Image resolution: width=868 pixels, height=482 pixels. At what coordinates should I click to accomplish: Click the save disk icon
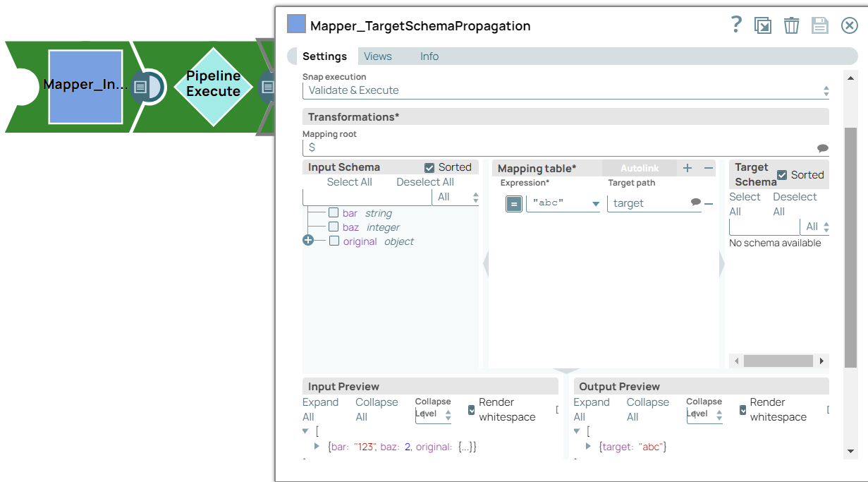point(819,26)
